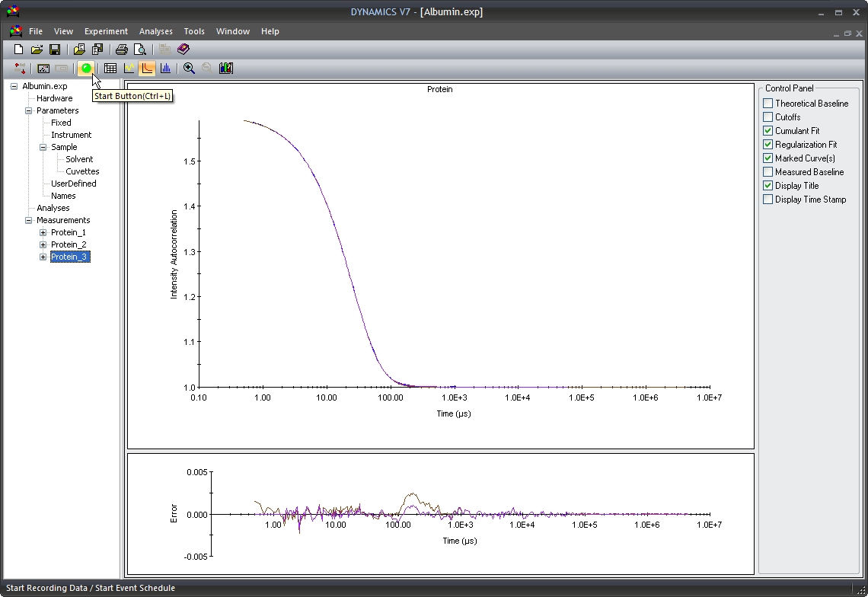Open the Experiment menu
The height and width of the screenshot is (597, 868).
tap(106, 31)
